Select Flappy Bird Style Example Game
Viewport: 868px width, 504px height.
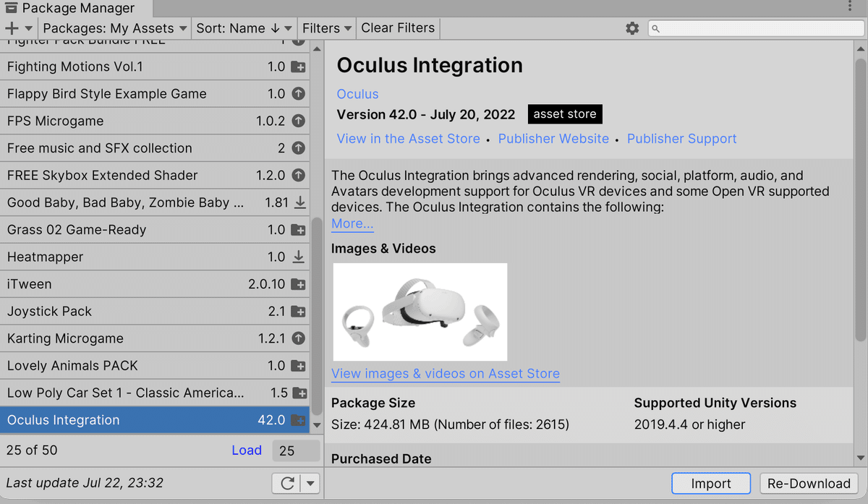click(x=155, y=94)
